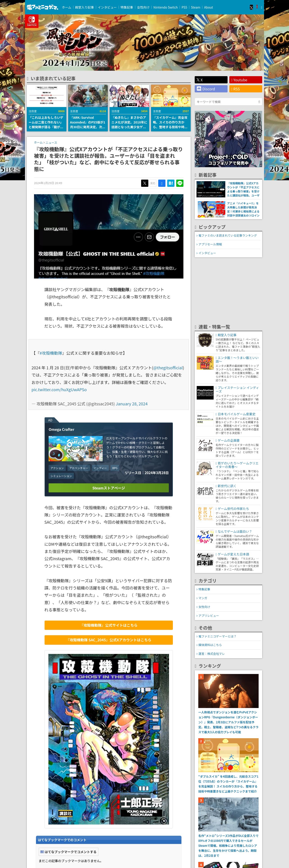Click the ホーム breadcrumb link

[38, 143]
